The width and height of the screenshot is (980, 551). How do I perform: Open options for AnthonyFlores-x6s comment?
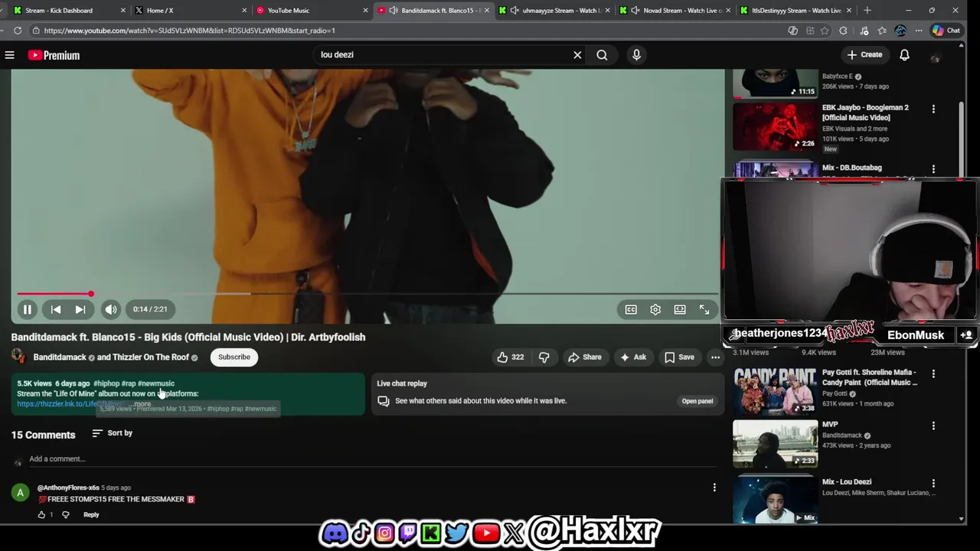click(714, 487)
